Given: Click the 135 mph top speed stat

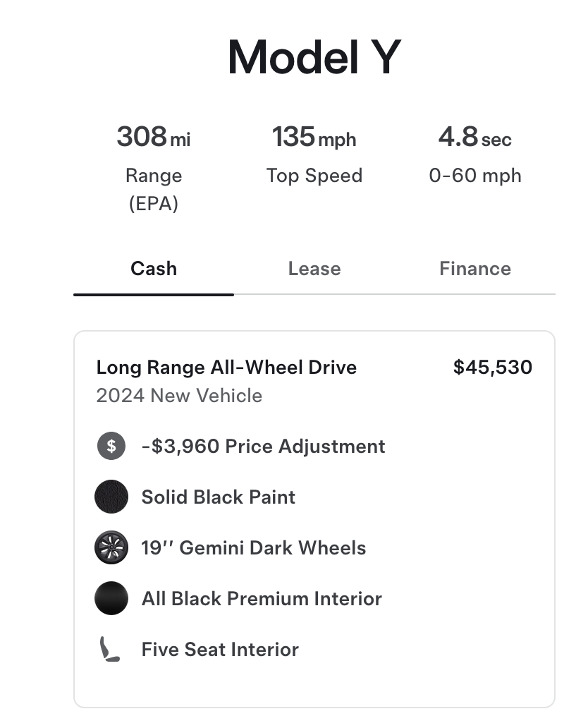Looking at the screenshot, I should pyautogui.click(x=314, y=137).
